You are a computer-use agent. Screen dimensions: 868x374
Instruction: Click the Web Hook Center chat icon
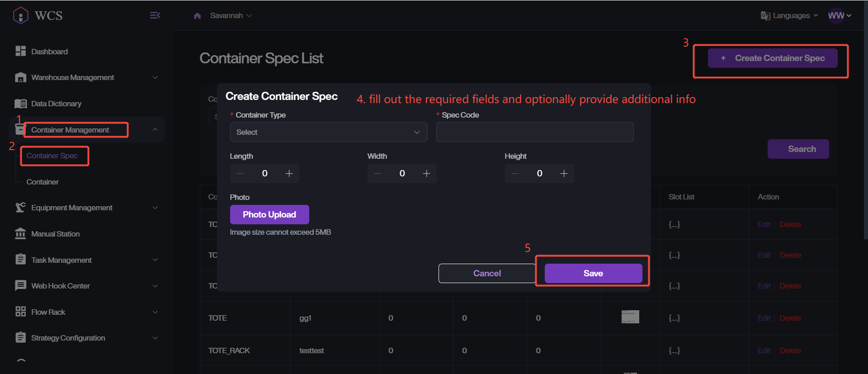tap(20, 286)
